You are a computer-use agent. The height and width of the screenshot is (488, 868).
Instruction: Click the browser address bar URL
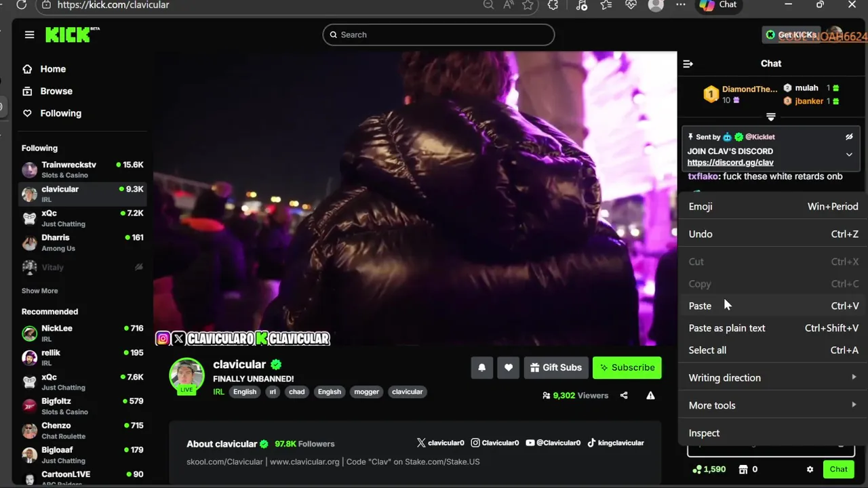[113, 5]
